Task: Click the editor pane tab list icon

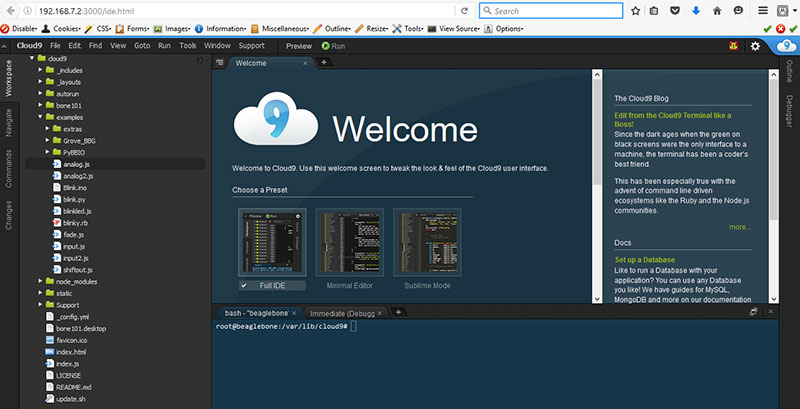Action: click(219, 63)
